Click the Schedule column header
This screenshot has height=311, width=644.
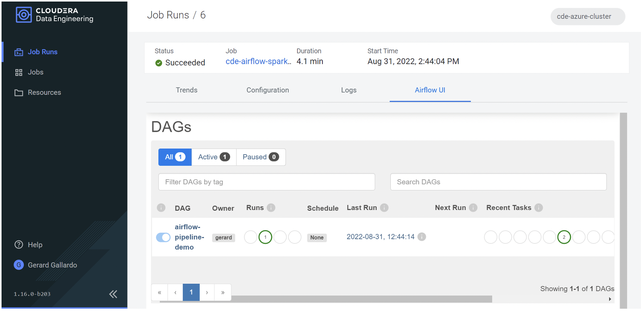[x=323, y=208]
